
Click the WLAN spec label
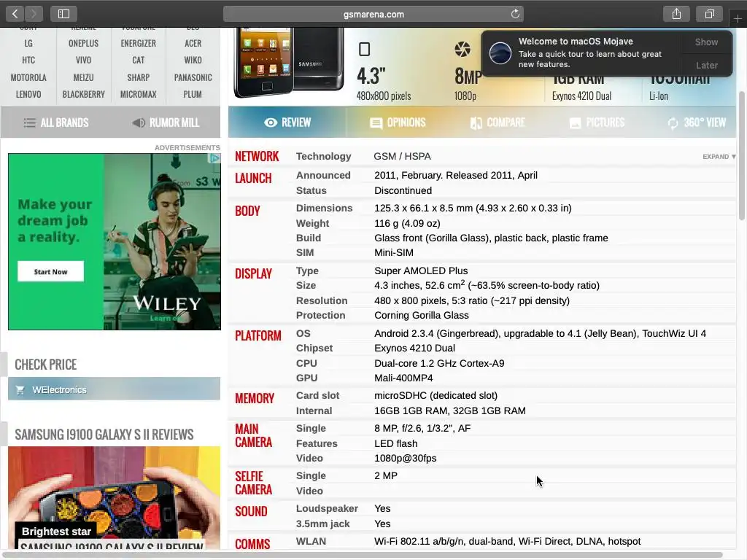click(311, 542)
